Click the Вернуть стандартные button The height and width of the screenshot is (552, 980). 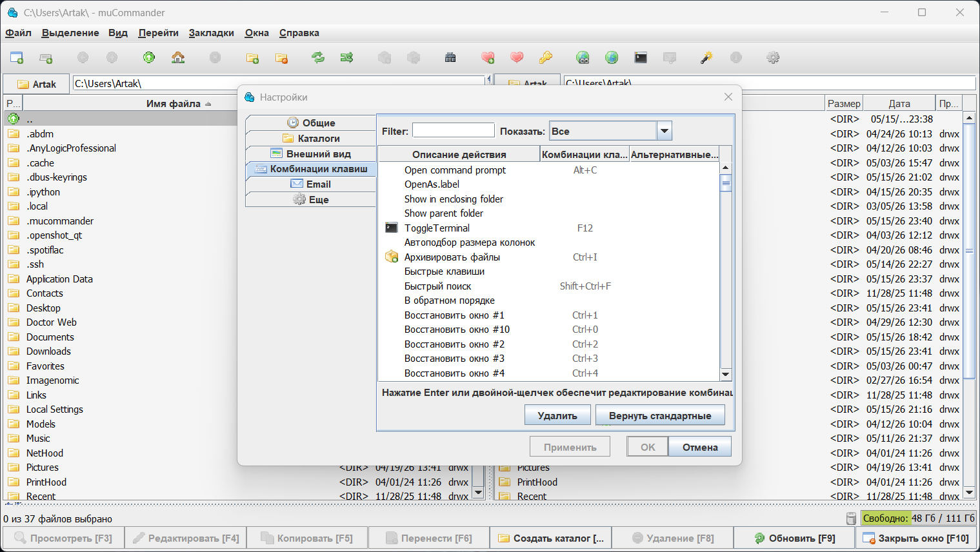click(660, 415)
